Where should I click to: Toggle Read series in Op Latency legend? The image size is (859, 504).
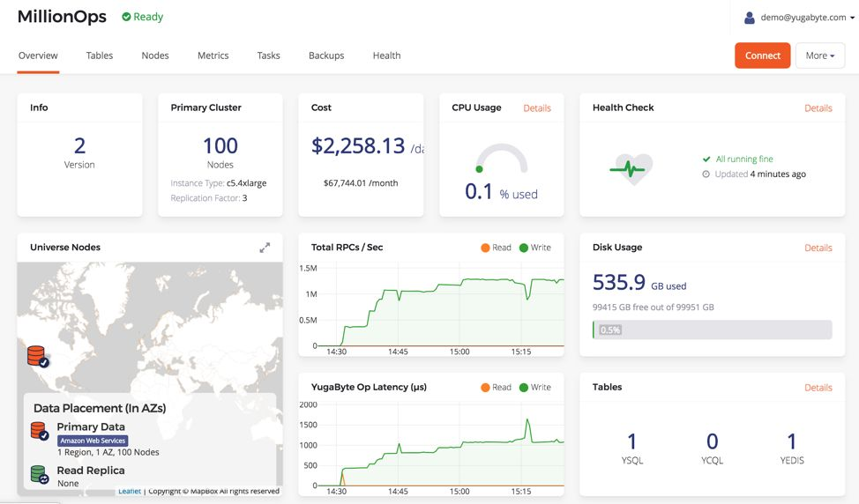coord(496,387)
